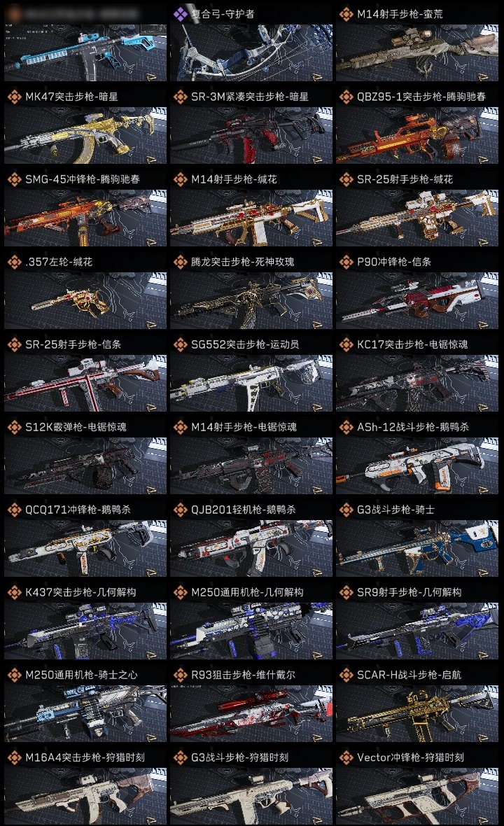
Task: Select the QJB201轻机枪-鹅鸭杀 weapon image
Action: [251, 548]
